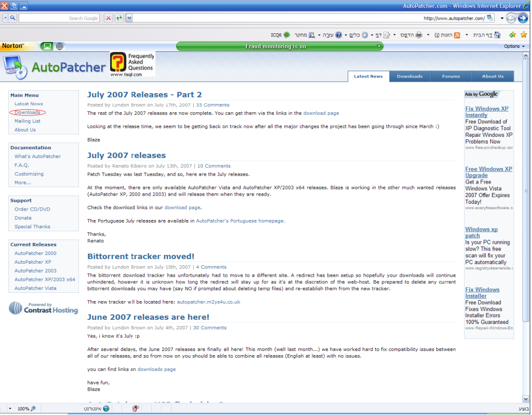Click the Print printer icon
The image size is (532, 415).
(419, 35)
